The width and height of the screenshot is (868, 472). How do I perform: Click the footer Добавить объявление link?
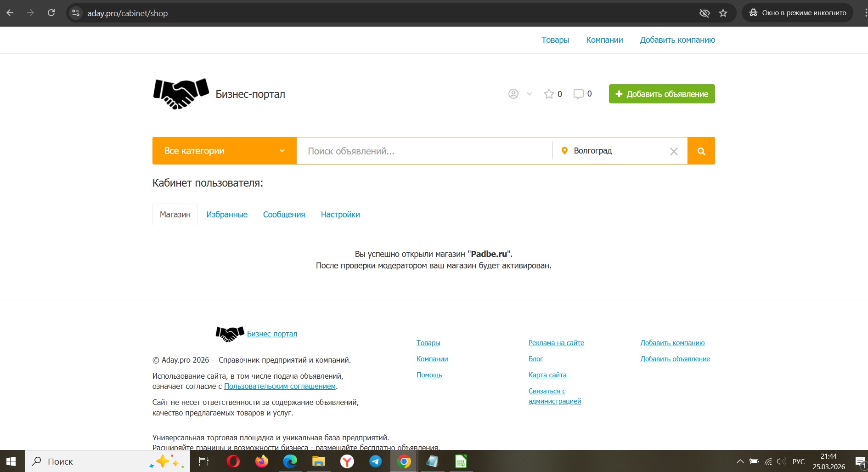point(675,359)
